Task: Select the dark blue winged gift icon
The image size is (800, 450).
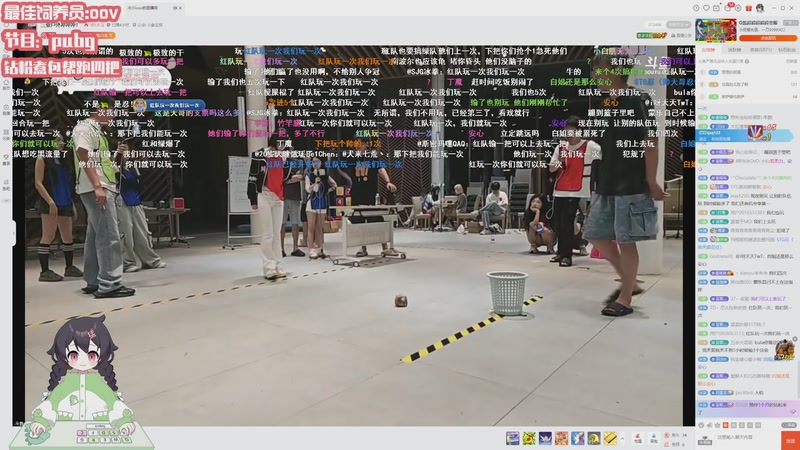Action: click(545, 438)
